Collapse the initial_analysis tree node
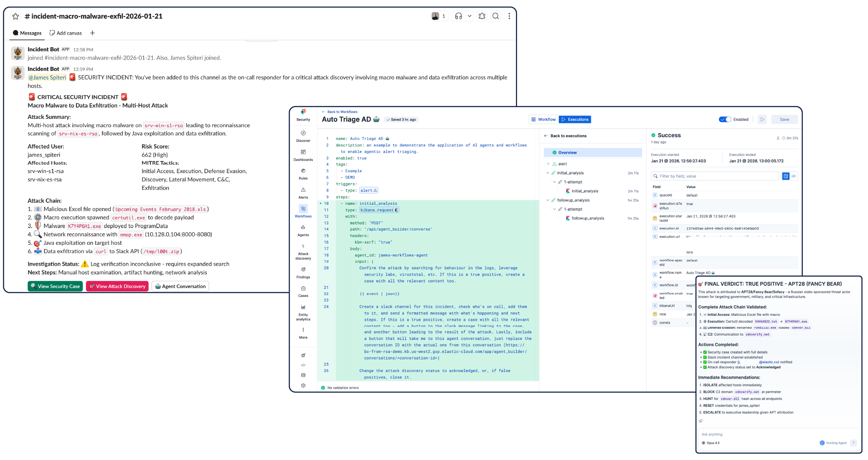This screenshot has height=460, width=868. [548, 173]
